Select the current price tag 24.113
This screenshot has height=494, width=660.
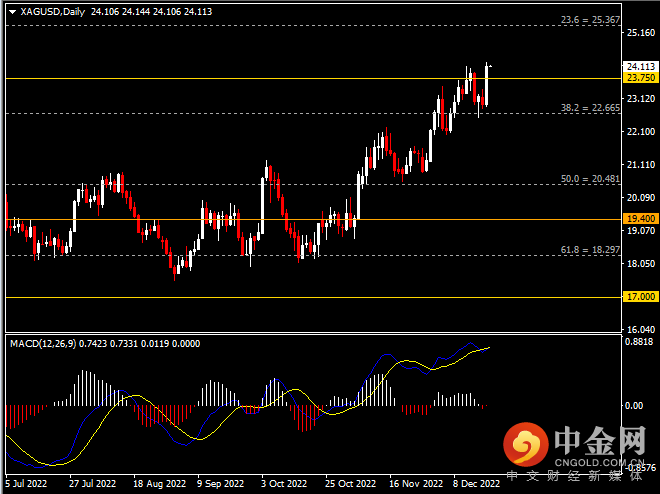[x=639, y=66]
